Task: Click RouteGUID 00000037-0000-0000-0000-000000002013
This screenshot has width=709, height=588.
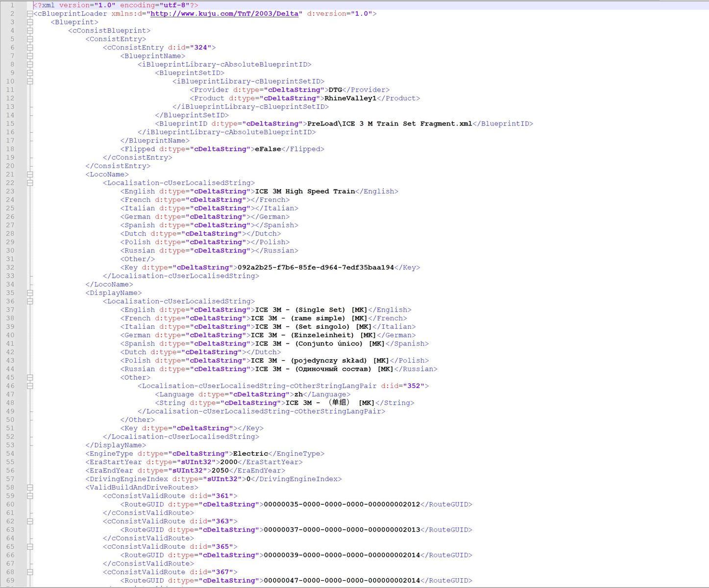Action: point(342,530)
